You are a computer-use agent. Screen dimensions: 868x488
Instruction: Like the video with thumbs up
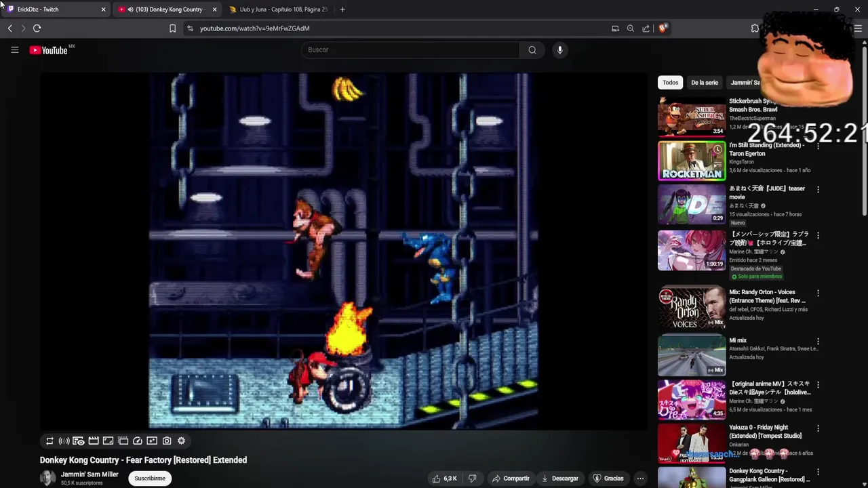point(445,479)
